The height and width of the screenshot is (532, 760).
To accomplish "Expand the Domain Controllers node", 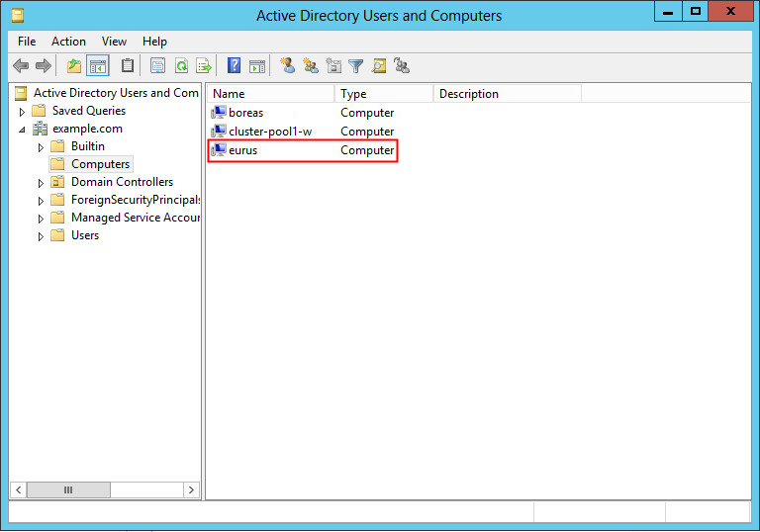I will point(41,183).
